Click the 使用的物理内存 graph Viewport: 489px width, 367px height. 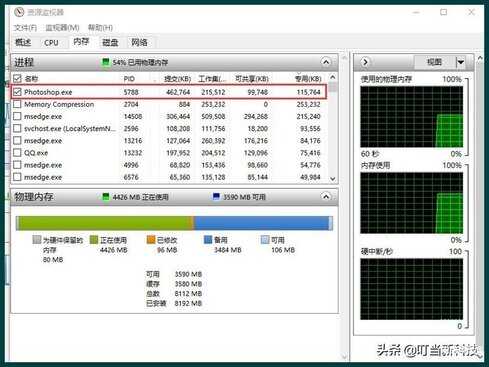411,117
